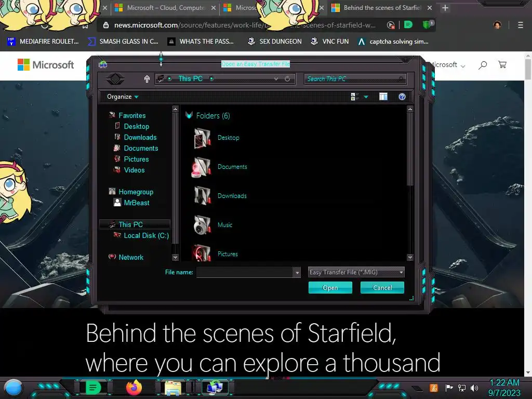Viewport: 532px width, 399px height.
Task: Open a new browser tab
Action: 445,8
